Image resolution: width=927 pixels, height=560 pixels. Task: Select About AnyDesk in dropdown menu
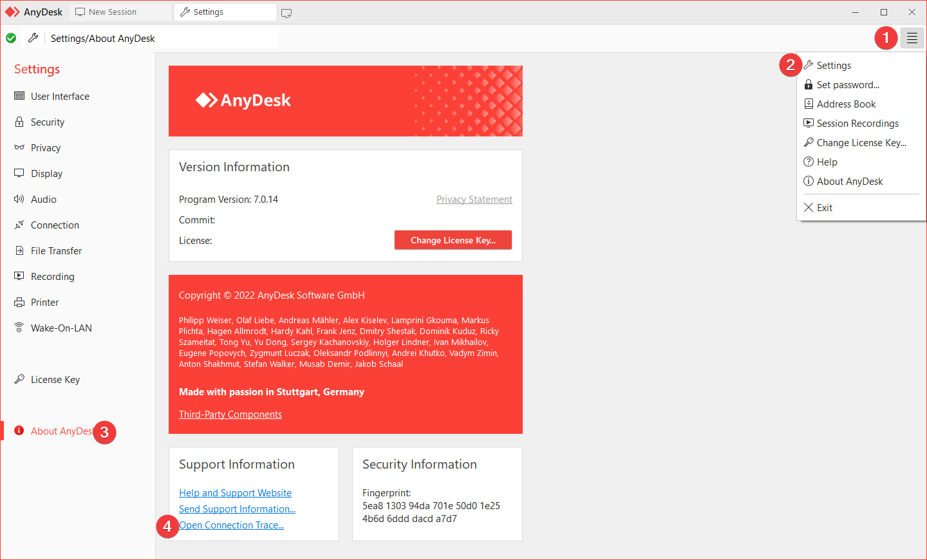(x=861, y=181)
